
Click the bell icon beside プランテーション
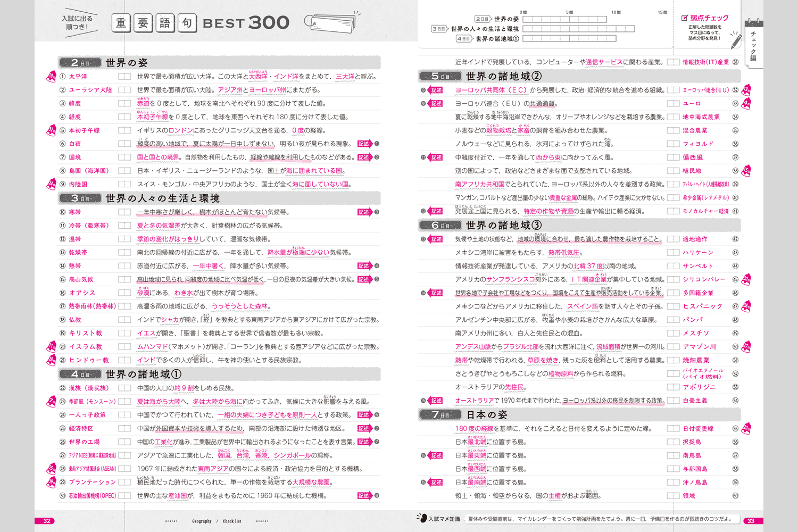[51, 482]
